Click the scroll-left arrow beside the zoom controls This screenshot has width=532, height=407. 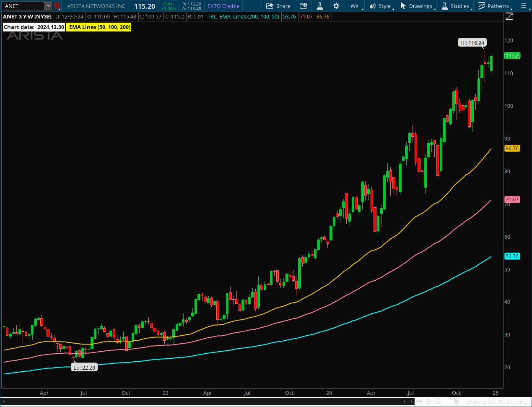pos(405,402)
